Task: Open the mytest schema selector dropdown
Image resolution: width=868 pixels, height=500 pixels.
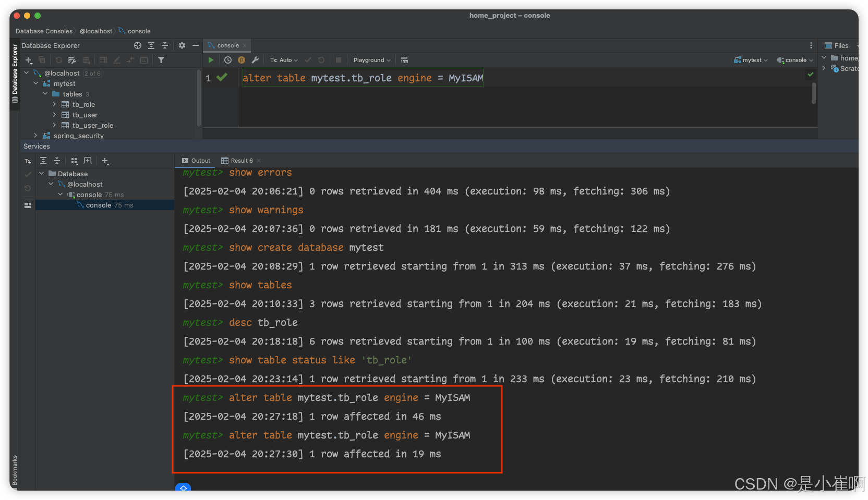Action: click(x=751, y=60)
